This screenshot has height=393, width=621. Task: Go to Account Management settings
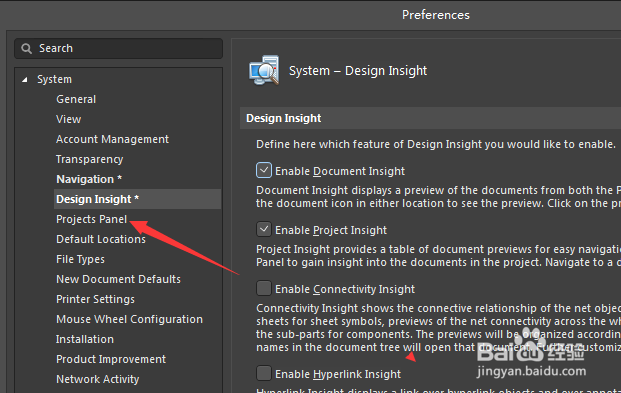tap(112, 139)
